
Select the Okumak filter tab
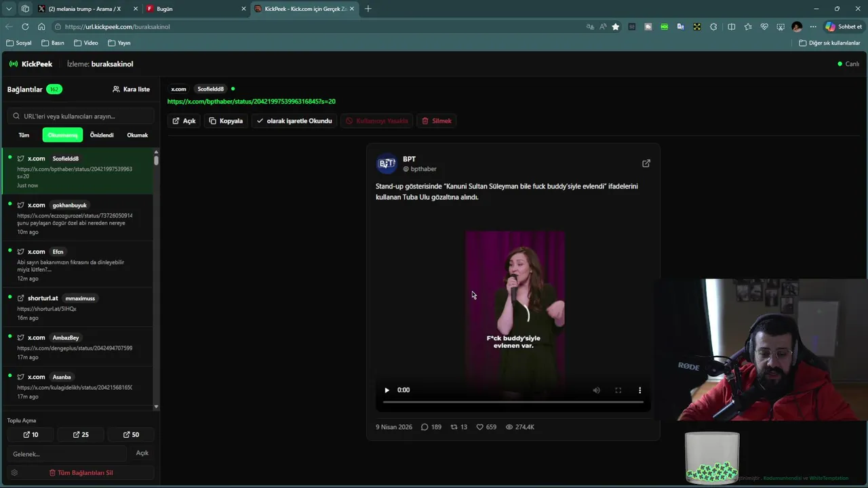pos(138,135)
